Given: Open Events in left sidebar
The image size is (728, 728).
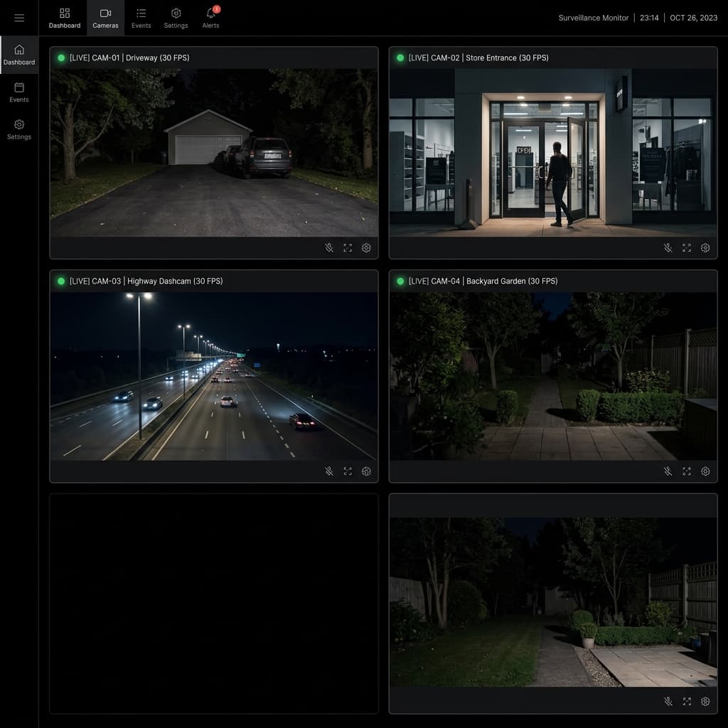Looking at the screenshot, I should click(x=19, y=92).
